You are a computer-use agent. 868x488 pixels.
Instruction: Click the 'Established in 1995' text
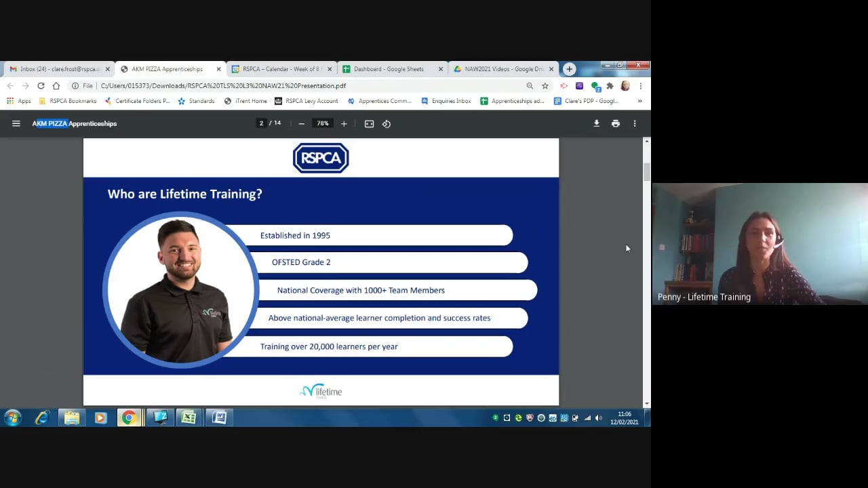coord(295,235)
